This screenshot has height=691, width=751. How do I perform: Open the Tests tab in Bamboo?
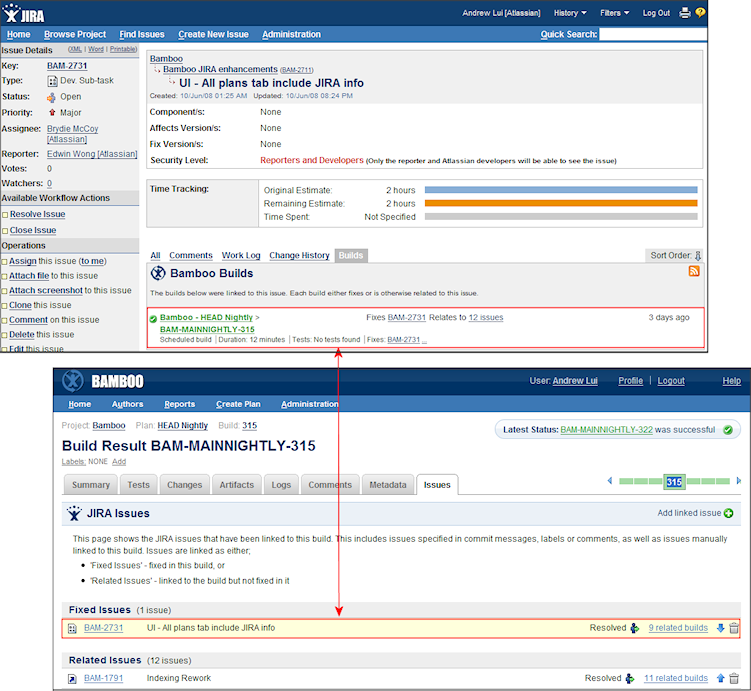tap(138, 485)
